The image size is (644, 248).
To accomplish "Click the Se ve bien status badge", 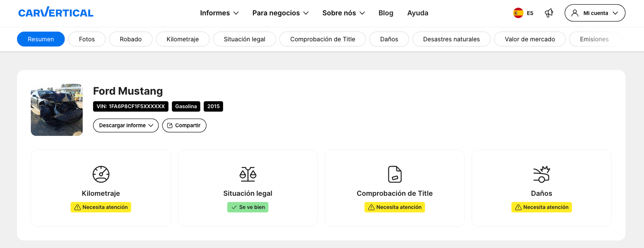I will tap(248, 207).
